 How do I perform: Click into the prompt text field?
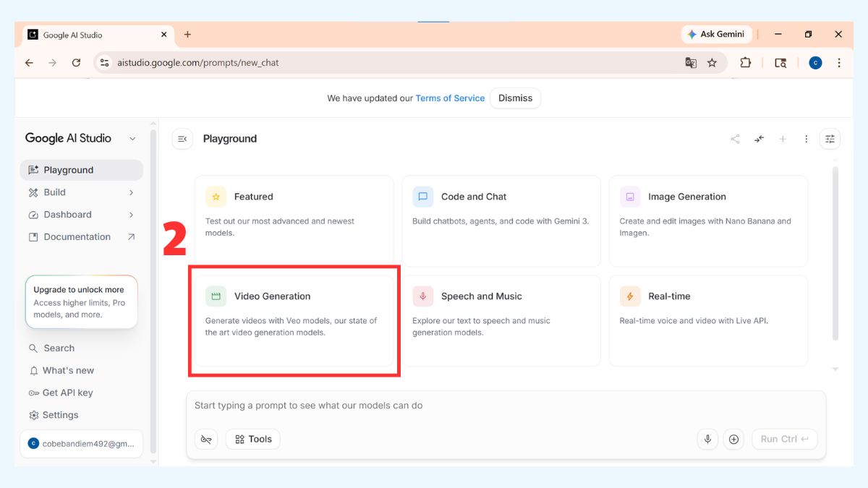[x=506, y=406]
